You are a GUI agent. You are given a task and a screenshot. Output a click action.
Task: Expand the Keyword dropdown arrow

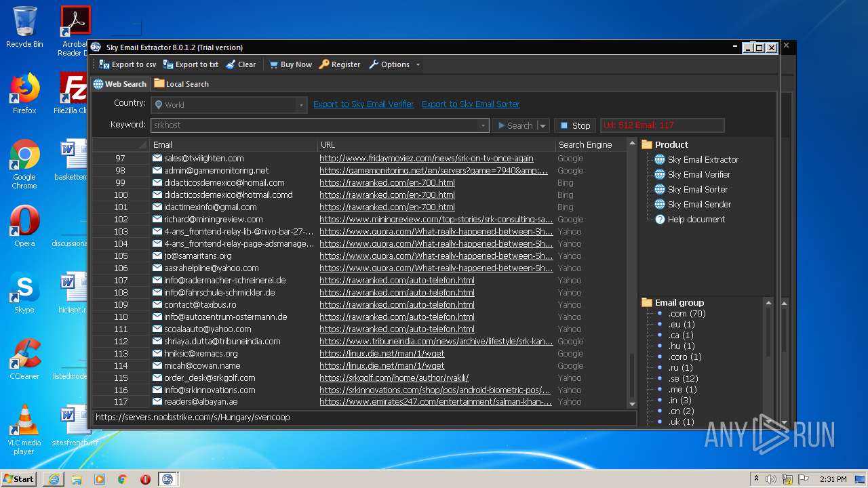[x=483, y=125]
